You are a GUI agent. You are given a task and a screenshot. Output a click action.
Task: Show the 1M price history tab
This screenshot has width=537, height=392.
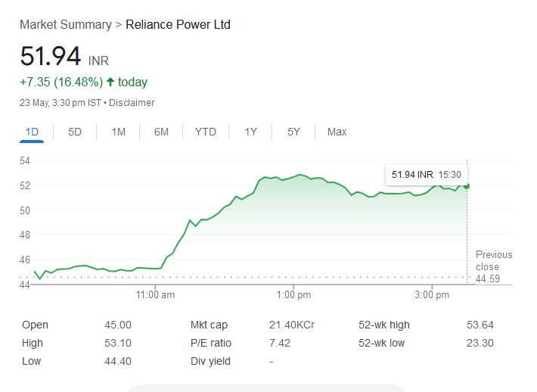coord(118,132)
